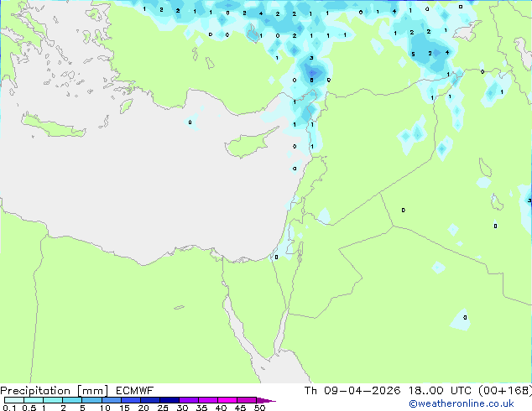Select the '35' legend scale label
Image resolution: width=532 pixels, height=411 pixels.
click(x=201, y=408)
